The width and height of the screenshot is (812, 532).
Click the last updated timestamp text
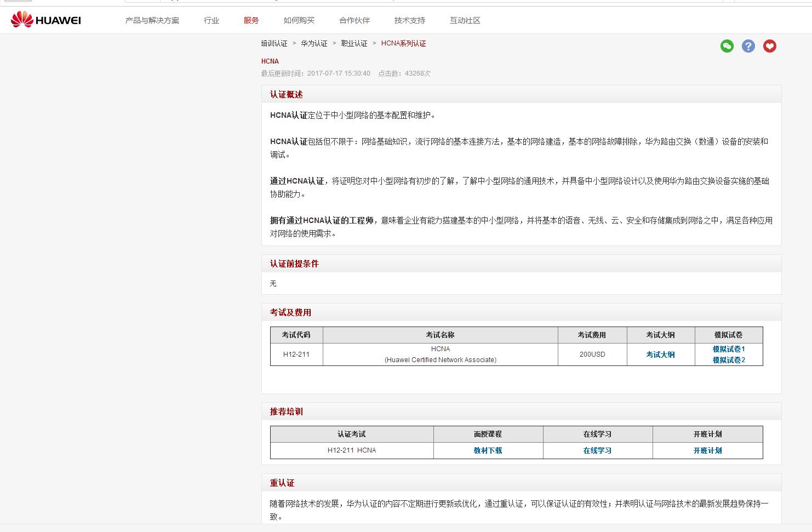tap(316, 73)
